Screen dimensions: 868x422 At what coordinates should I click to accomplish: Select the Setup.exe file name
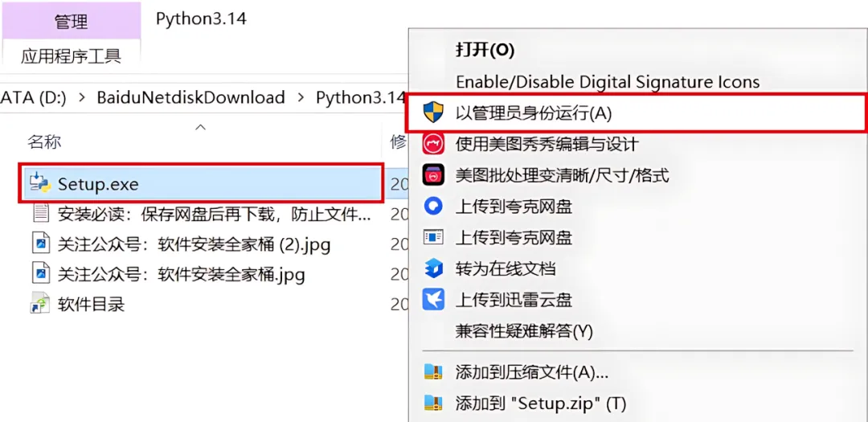(98, 184)
